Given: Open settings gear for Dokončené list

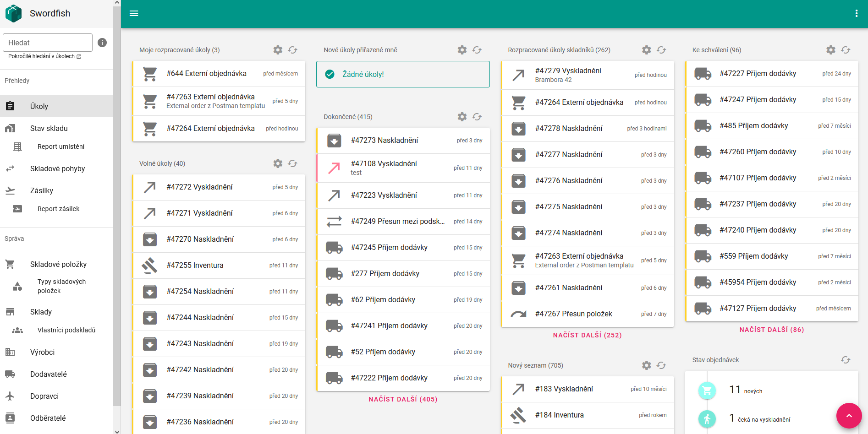Looking at the screenshot, I should click(x=462, y=117).
